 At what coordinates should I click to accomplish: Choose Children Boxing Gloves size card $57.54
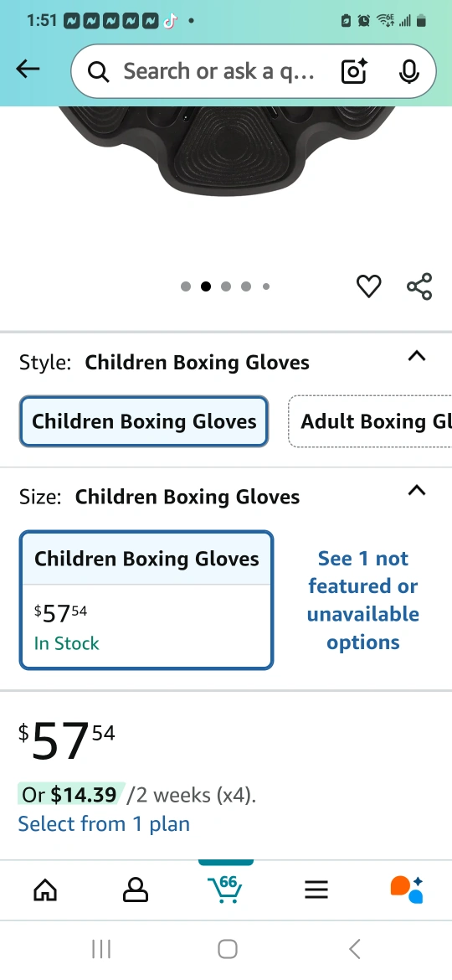[146, 600]
